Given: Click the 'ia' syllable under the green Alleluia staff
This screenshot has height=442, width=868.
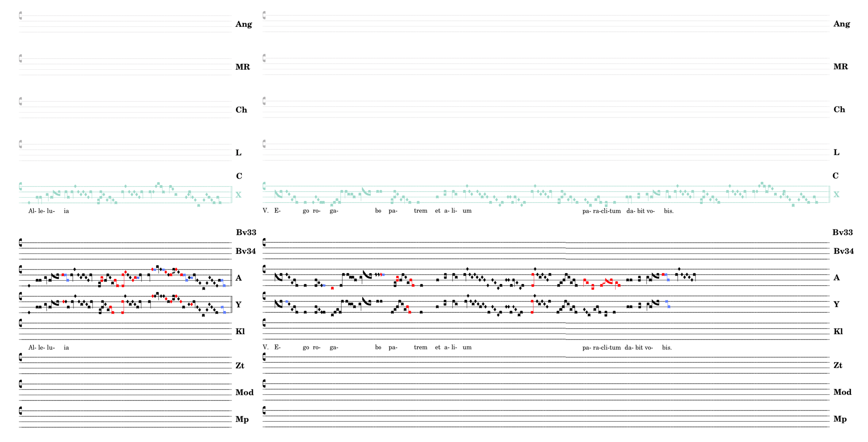Looking at the screenshot, I should 66,211.
